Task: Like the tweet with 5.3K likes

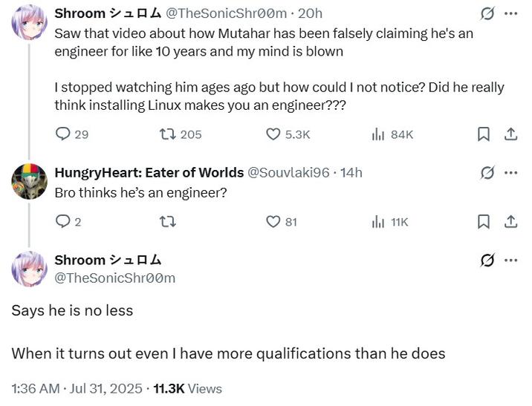Action: (x=273, y=134)
